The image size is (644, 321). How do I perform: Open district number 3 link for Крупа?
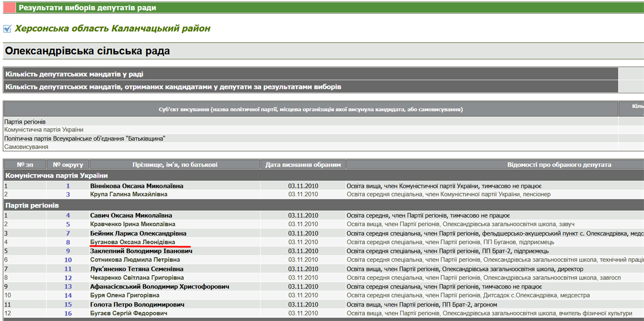(x=68, y=195)
